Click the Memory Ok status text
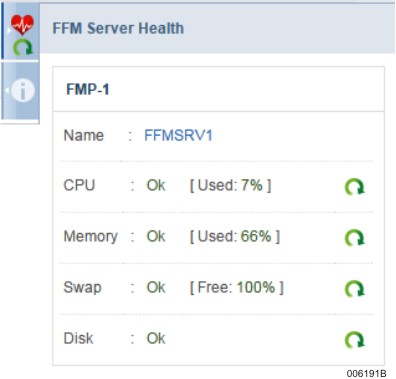The width and height of the screenshot is (396, 379). coord(156,236)
